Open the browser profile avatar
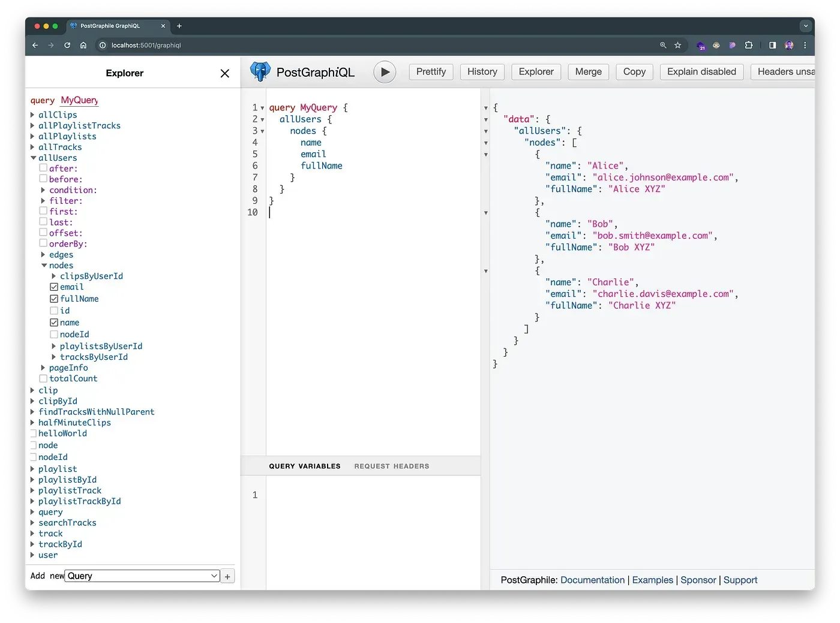The image size is (840, 623). coord(789,45)
